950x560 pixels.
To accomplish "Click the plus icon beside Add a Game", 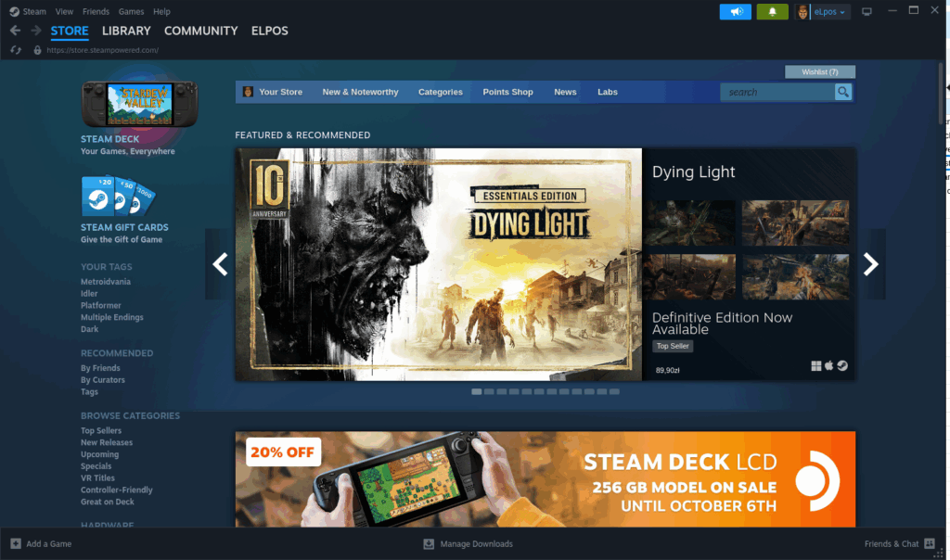I will coord(16,543).
